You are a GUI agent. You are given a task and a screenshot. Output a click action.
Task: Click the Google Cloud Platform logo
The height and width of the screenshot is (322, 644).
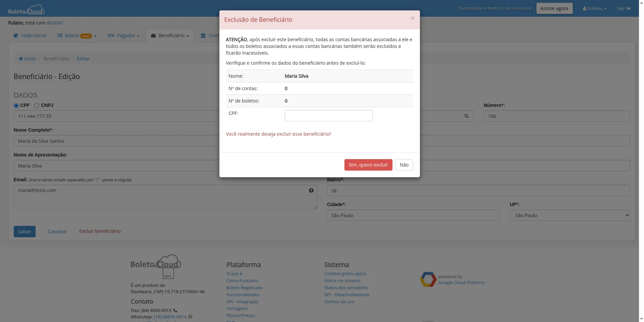tap(428, 279)
